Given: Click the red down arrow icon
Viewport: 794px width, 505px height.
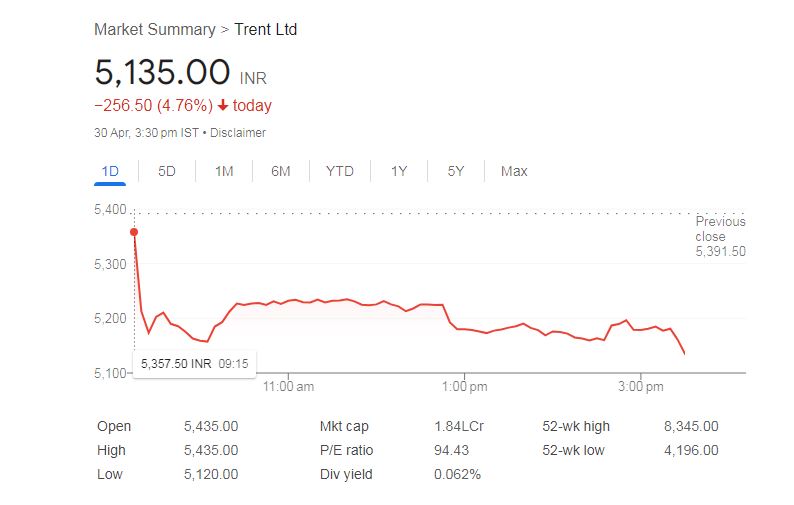Looking at the screenshot, I should click(x=222, y=106).
